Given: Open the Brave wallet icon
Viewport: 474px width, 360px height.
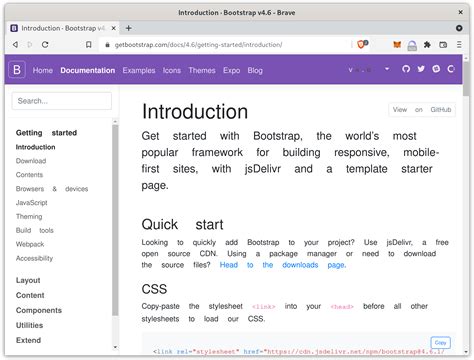Looking at the screenshot, I should pyautogui.click(x=443, y=45).
